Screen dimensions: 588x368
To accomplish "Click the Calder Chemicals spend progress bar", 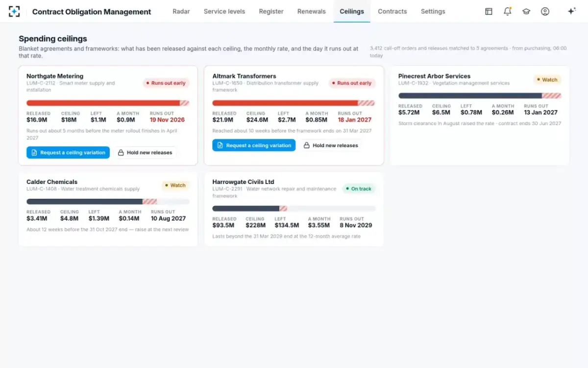I will (108, 202).
